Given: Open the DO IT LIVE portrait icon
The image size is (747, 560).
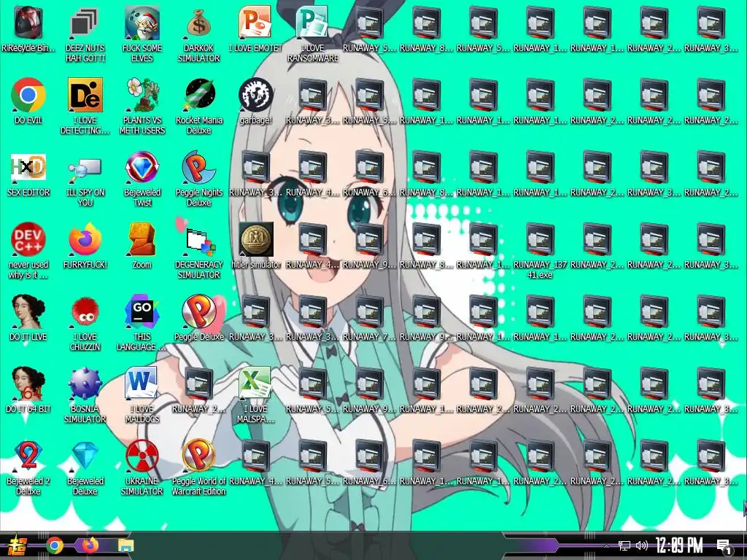Looking at the screenshot, I should click(x=28, y=312).
